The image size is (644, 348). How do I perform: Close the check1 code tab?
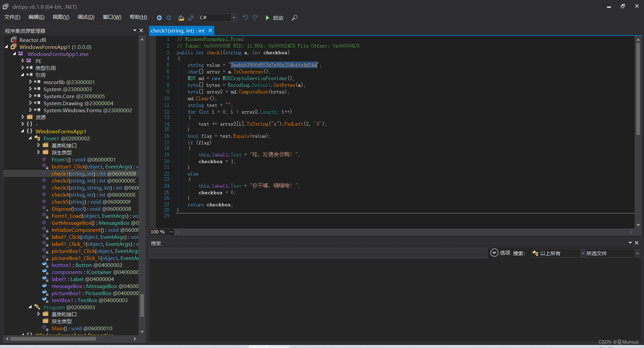(x=210, y=30)
